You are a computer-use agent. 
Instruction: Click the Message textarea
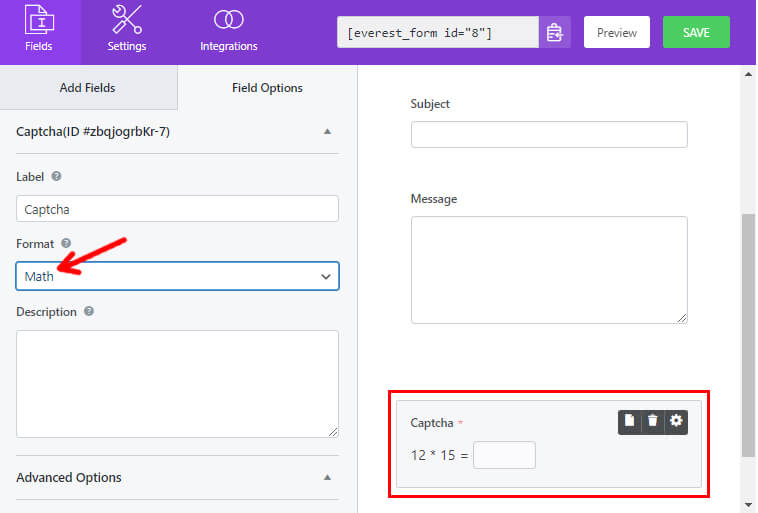click(x=549, y=270)
